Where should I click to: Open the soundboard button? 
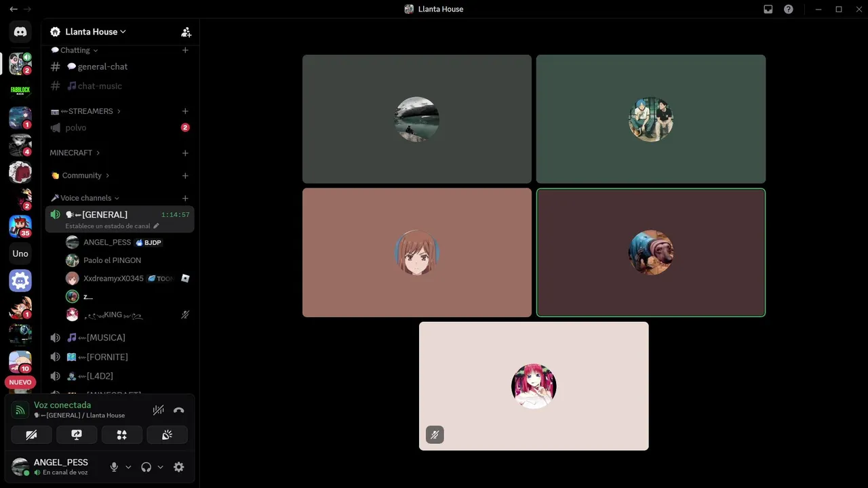tap(167, 435)
